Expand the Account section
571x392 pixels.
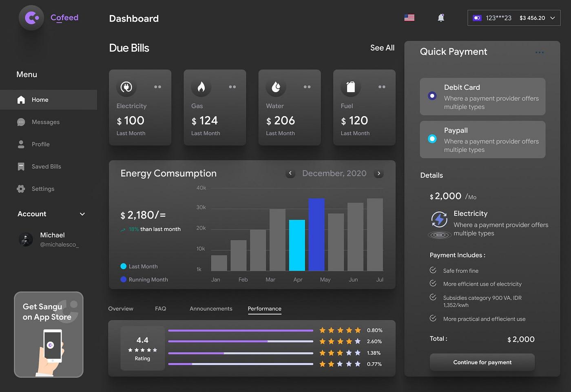pos(83,214)
